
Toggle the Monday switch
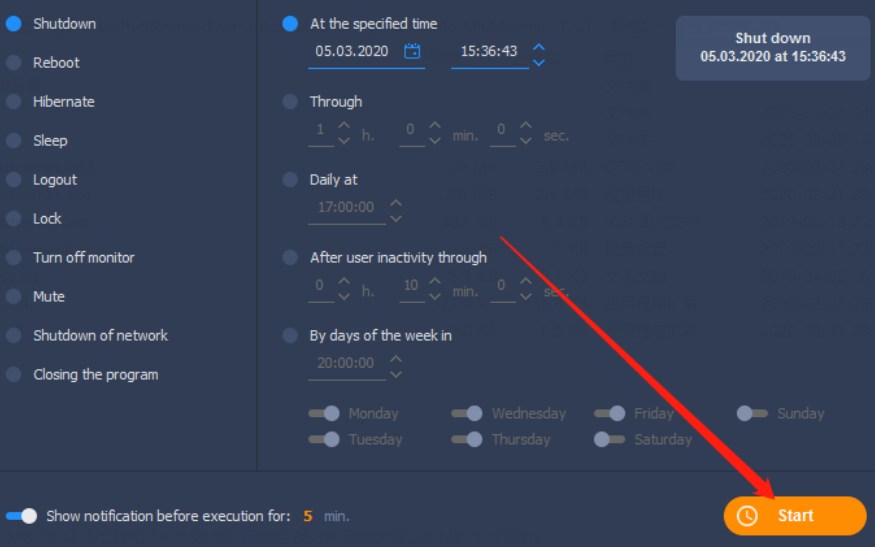pyautogui.click(x=324, y=413)
